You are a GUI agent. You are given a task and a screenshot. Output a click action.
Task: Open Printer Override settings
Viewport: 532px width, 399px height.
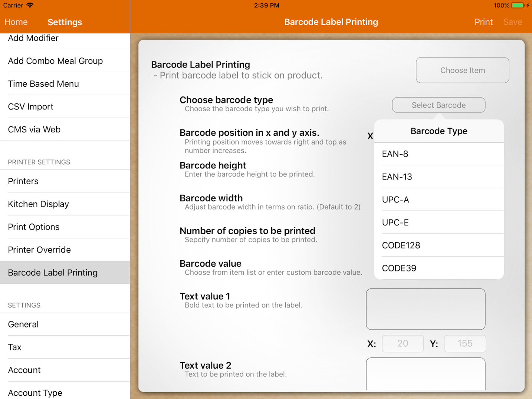click(x=65, y=250)
